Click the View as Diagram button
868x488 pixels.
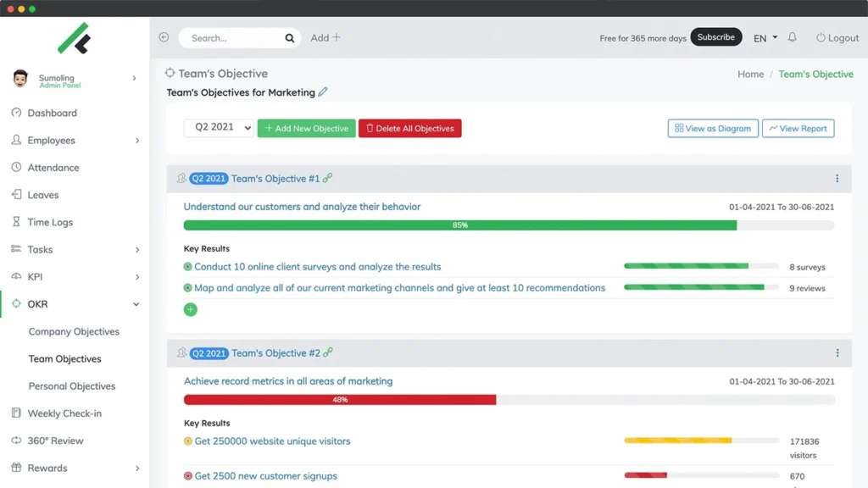712,128
